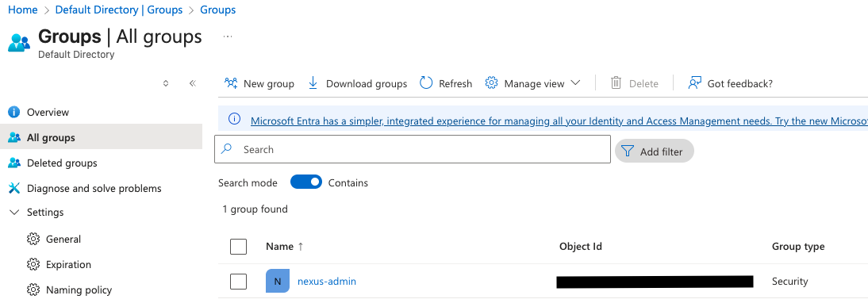Collapse the sidebar with double chevron
The height and width of the screenshot is (303, 868).
(x=193, y=83)
